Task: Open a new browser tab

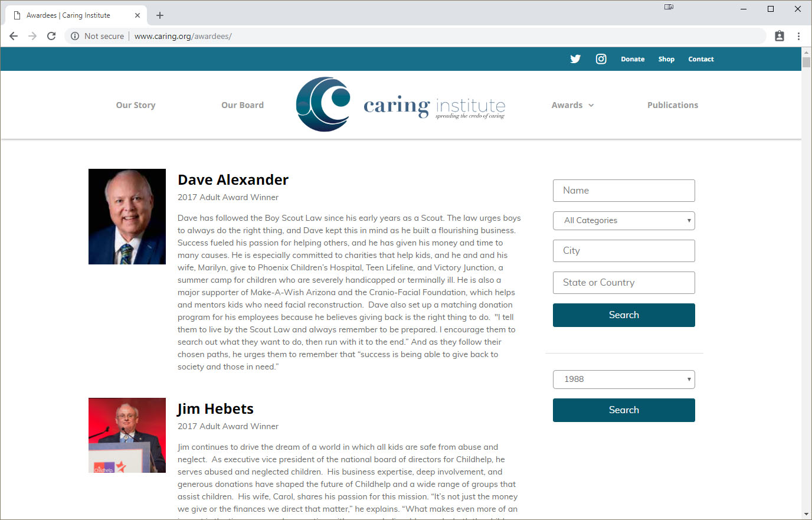Action: [160, 15]
